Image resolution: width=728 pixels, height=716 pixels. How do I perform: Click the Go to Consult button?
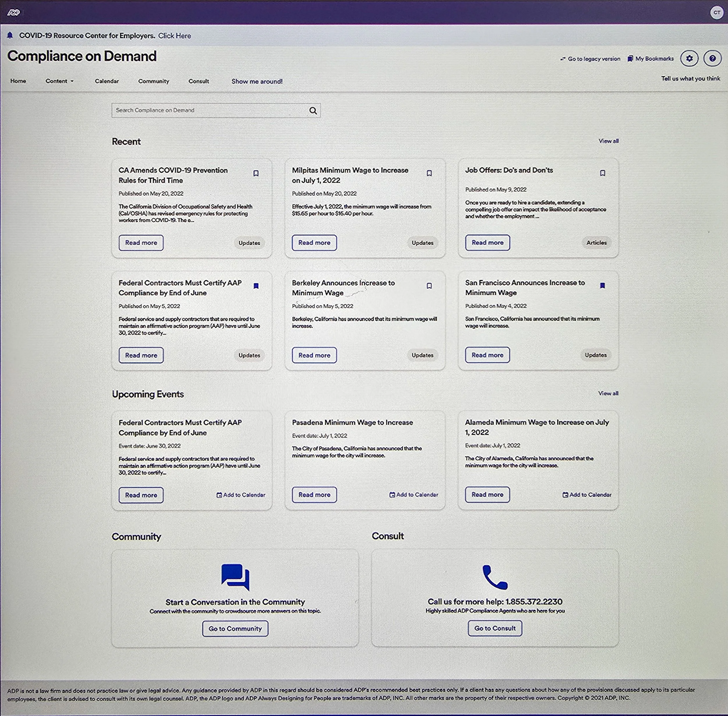(x=495, y=628)
